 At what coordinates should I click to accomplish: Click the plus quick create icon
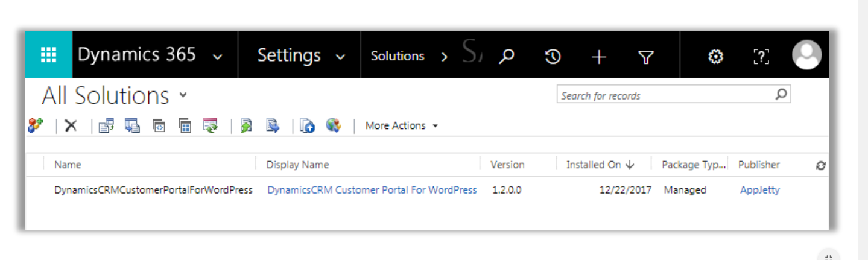click(x=598, y=57)
